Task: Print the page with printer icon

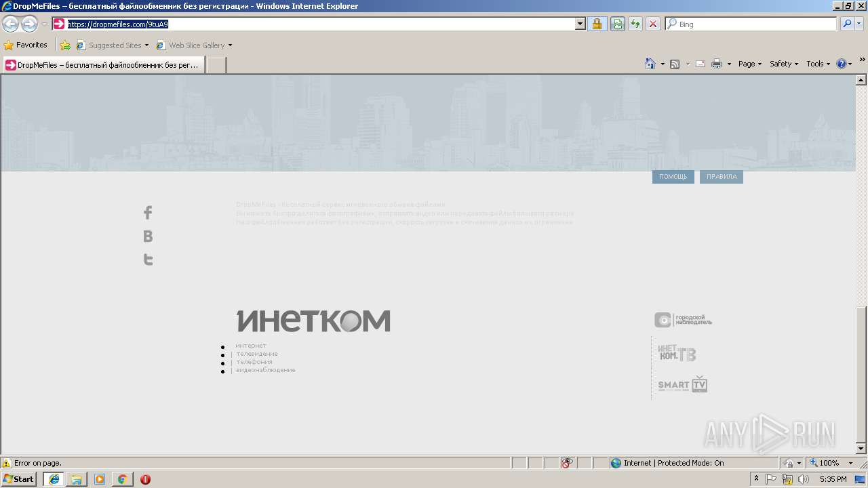Action: [x=717, y=64]
